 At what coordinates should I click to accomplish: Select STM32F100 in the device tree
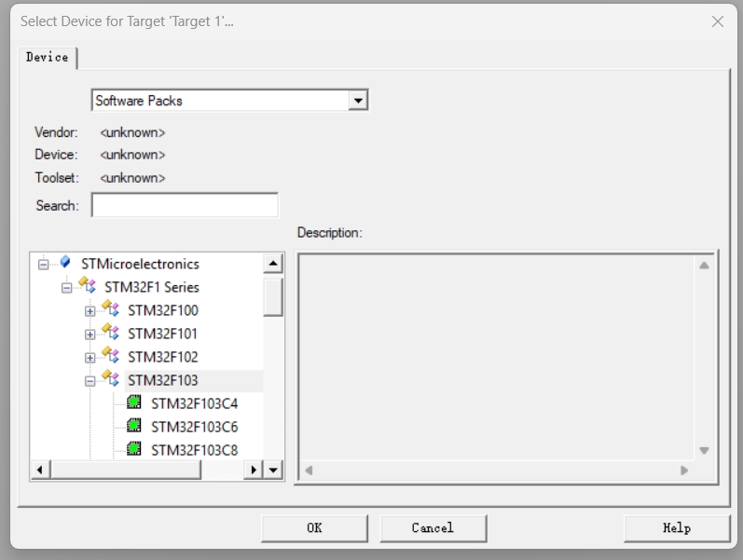163,310
